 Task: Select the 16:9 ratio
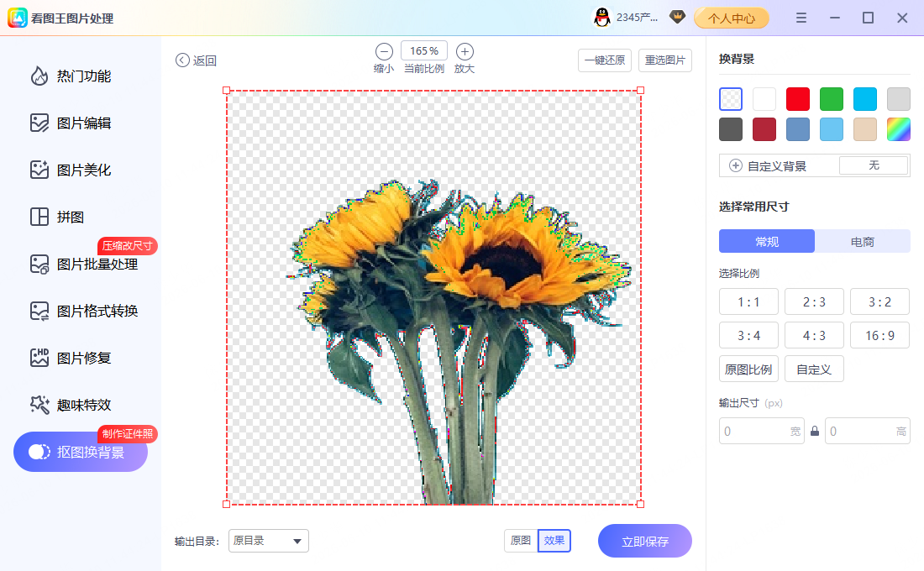tap(879, 335)
